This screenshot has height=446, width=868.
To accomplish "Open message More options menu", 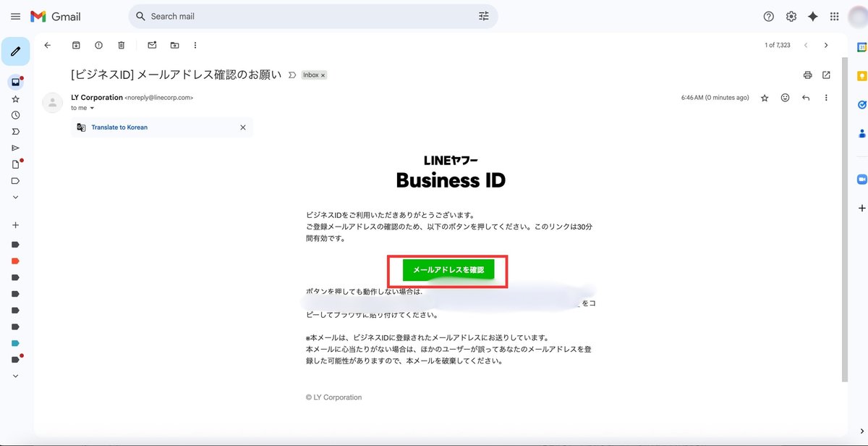I will coord(826,98).
